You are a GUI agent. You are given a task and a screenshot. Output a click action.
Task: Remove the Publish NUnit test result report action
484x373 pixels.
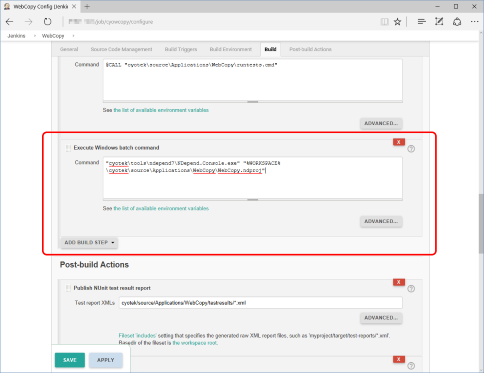coord(399,282)
